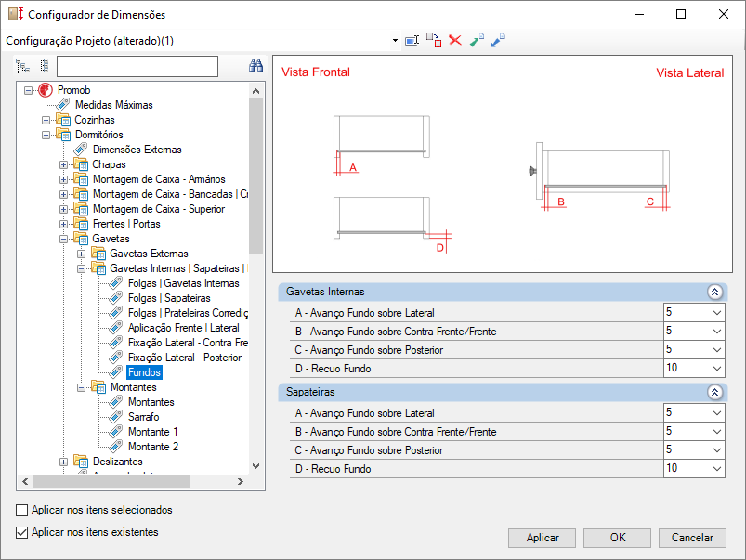Click the Cancelar button
The image size is (746, 560).
click(x=692, y=538)
